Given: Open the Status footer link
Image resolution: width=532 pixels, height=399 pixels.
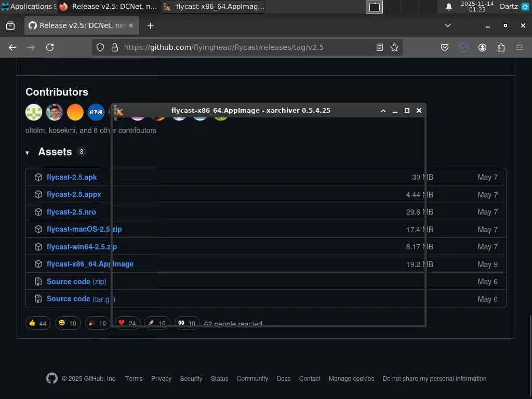Looking at the screenshot, I should [x=219, y=379].
